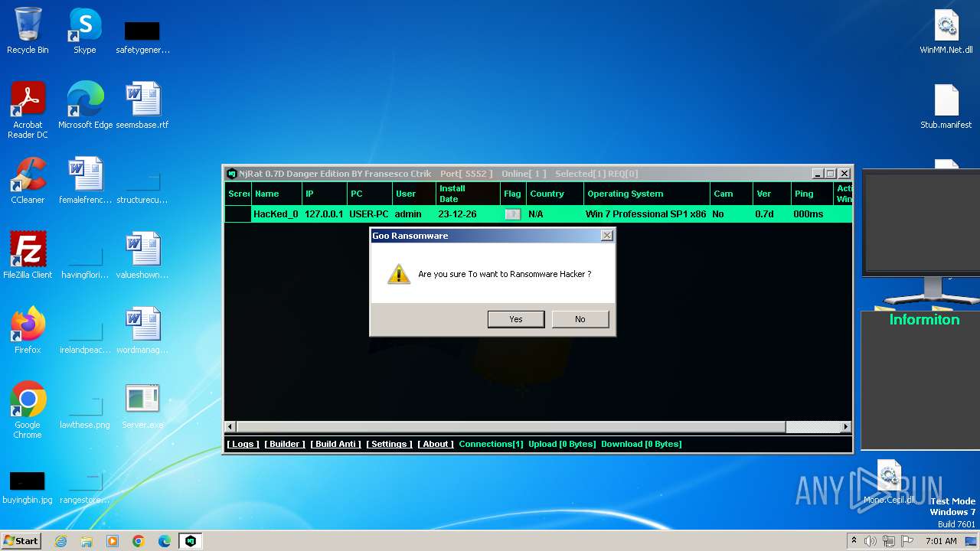Image resolution: width=980 pixels, height=551 pixels.
Task: Select Server.exe desktop icon
Action: tap(142, 406)
